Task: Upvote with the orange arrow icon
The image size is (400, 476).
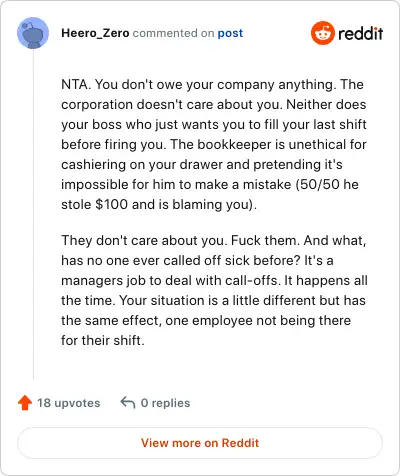Action: 25,403
